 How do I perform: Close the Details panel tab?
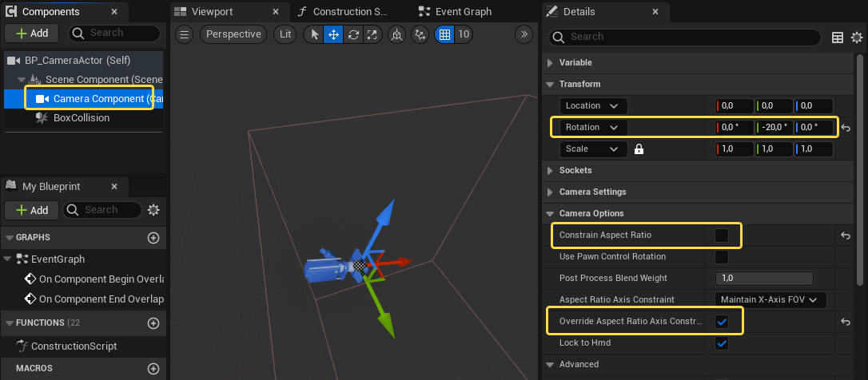coord(655,12)
